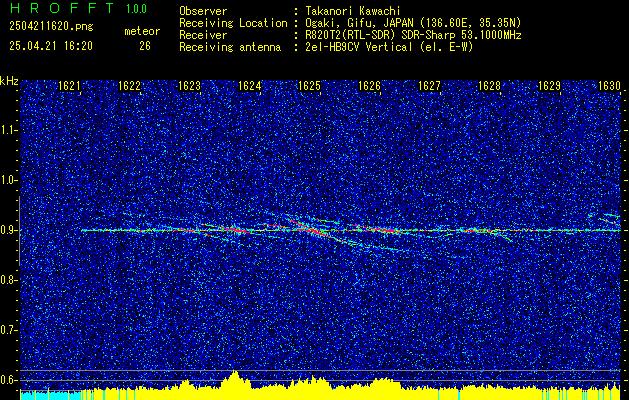Click the version number 1.0.0

tap(136, 8)
